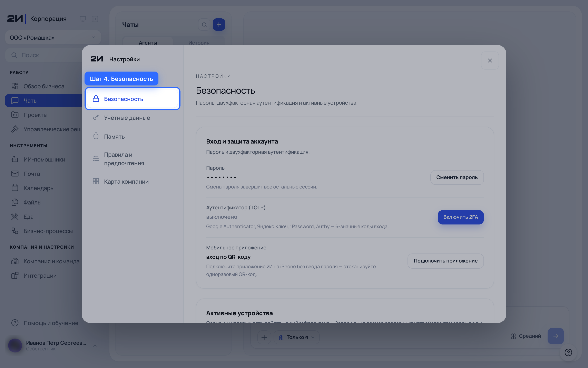Go to the Память settings section
Image resolution: width=588 pixels, height=368 pixels.
point(133,137)
